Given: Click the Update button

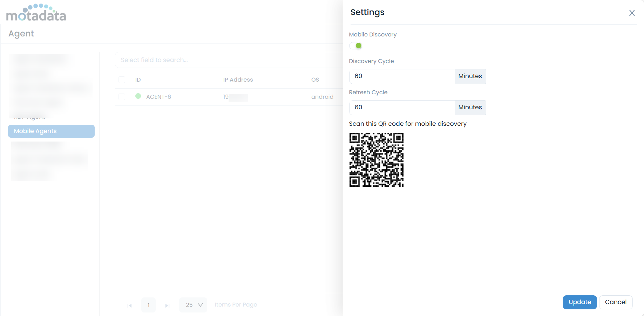Looking at the screenshot, I should tap(579, 302).
